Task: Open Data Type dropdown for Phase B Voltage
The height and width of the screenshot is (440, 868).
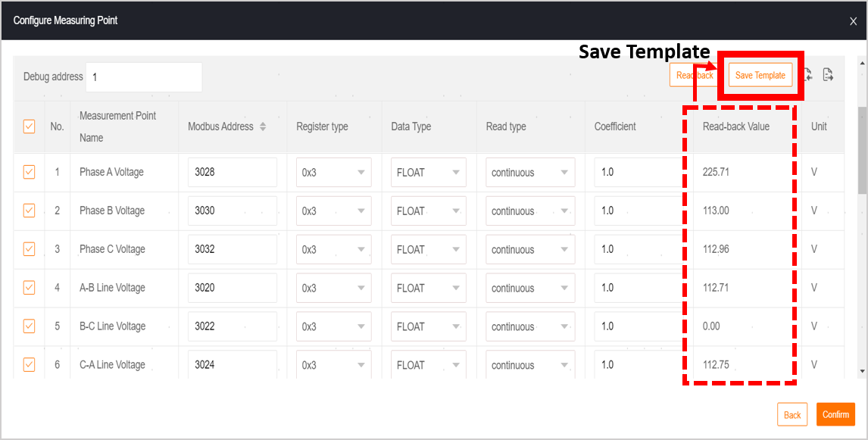Action: (x=429, y=211)
